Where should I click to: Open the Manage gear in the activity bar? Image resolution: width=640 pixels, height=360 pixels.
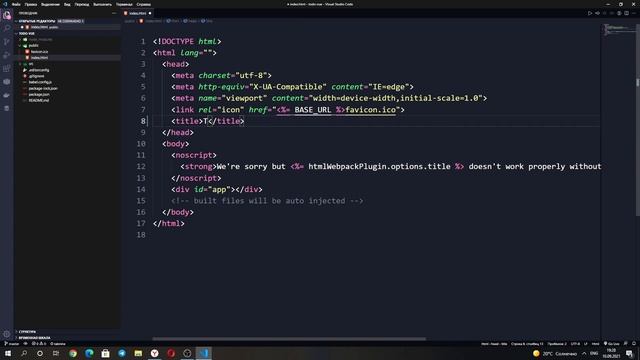click(x=7, y=334)
